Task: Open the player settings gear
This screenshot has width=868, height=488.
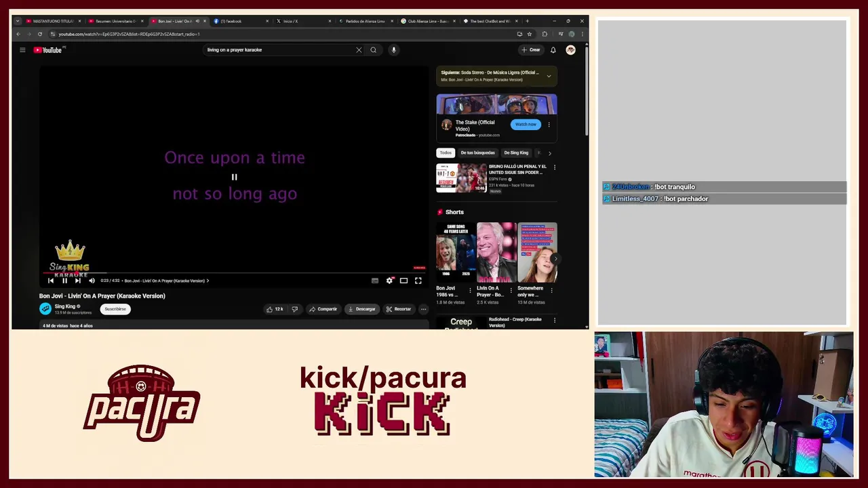Action: (389, 281)
